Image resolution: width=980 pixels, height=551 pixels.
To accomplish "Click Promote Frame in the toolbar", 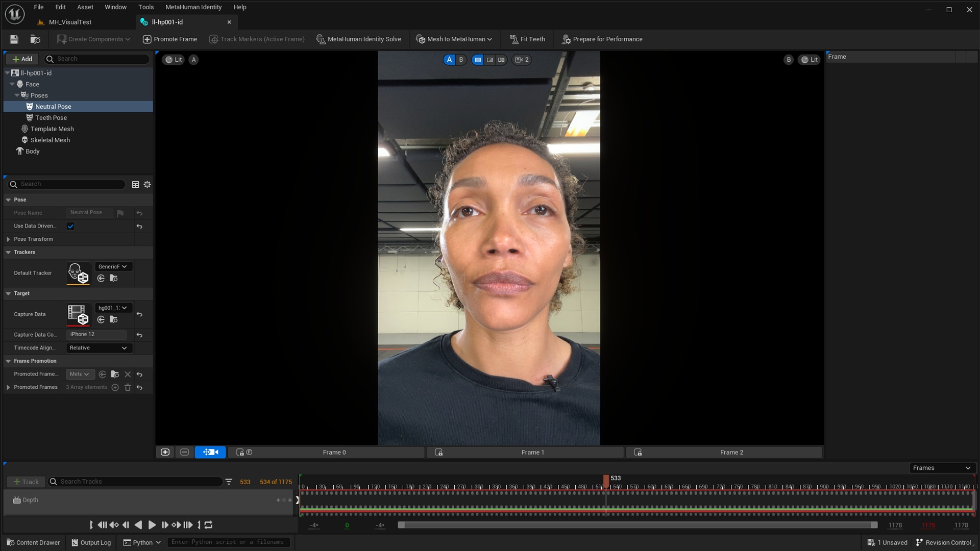I will [x=170, y=39].
